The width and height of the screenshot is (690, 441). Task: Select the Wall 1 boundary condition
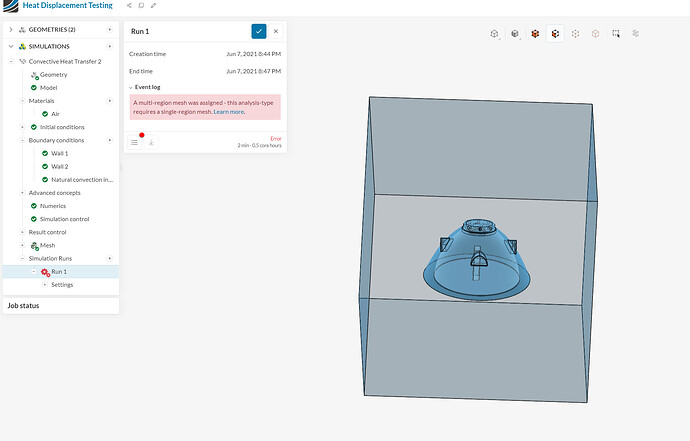coord(59,154)
